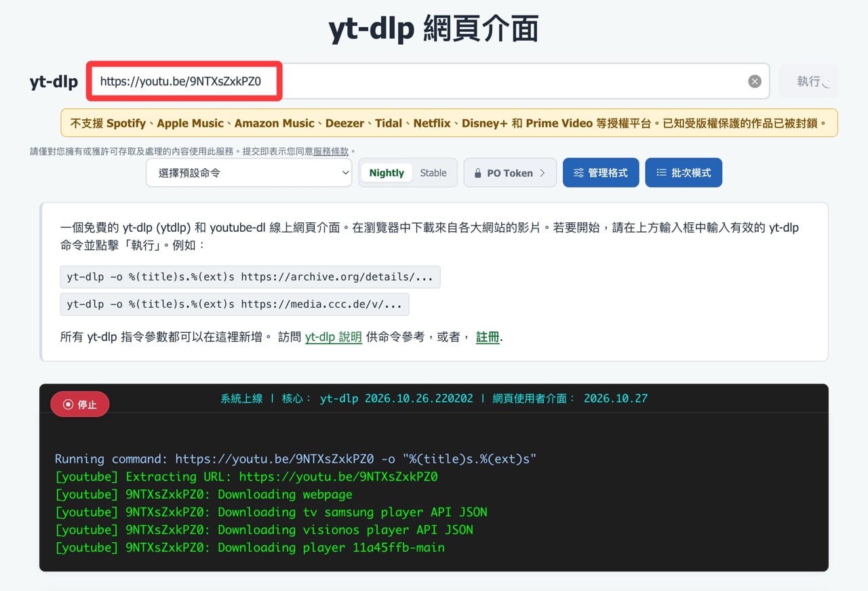
Task: Click the 'tv samsung player API JSON' line
Action: pos(271,512)
